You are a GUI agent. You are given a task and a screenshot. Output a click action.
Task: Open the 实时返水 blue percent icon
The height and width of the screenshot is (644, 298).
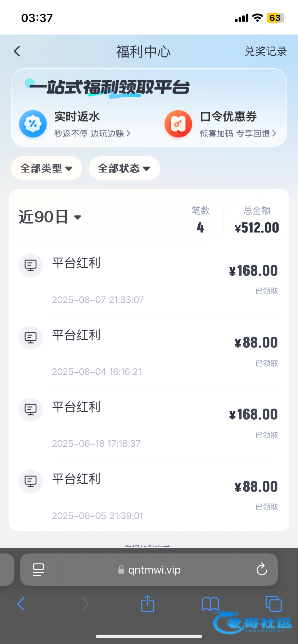33,124
